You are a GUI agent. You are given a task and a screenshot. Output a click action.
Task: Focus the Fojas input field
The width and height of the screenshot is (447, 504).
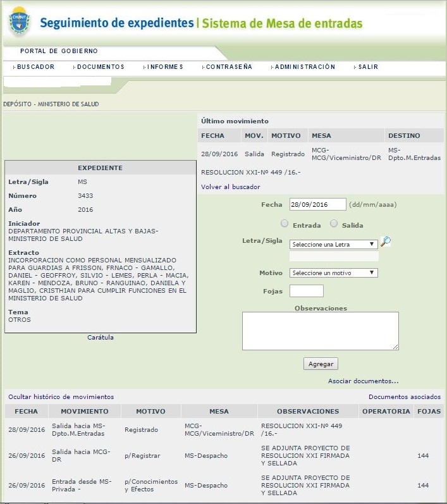pyautogui.click(x=306, y=291)
